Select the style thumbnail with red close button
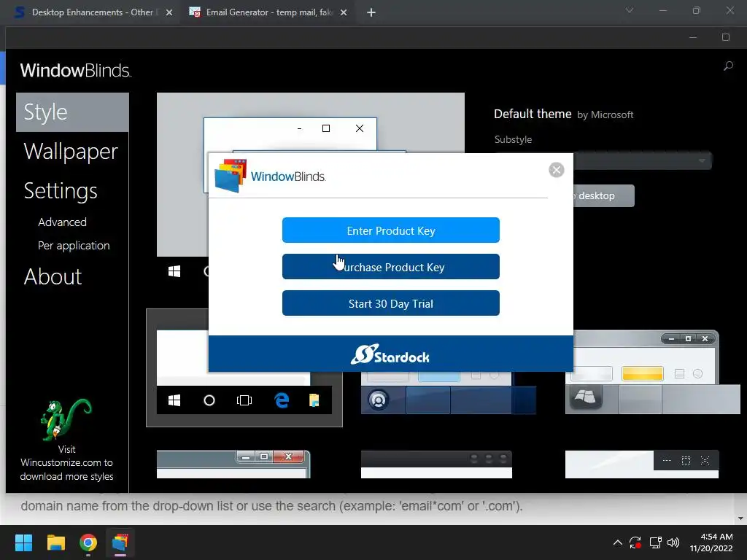 point(233,464)
